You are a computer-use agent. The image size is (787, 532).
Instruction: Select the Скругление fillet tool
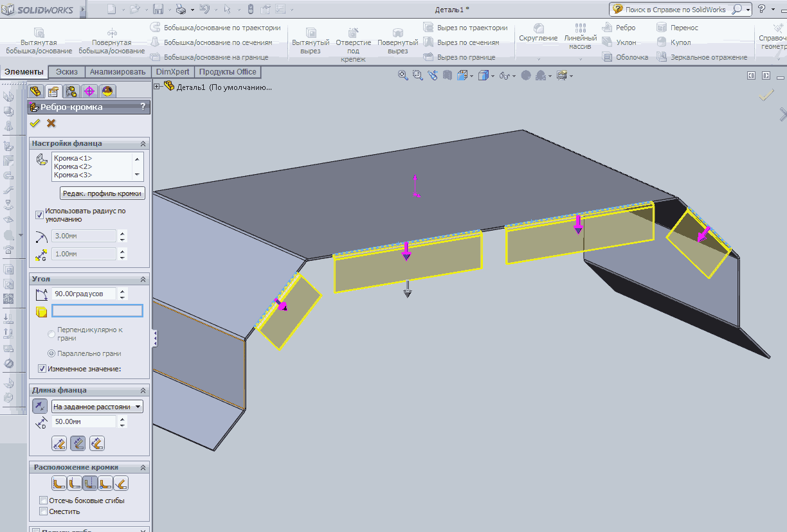538,33
